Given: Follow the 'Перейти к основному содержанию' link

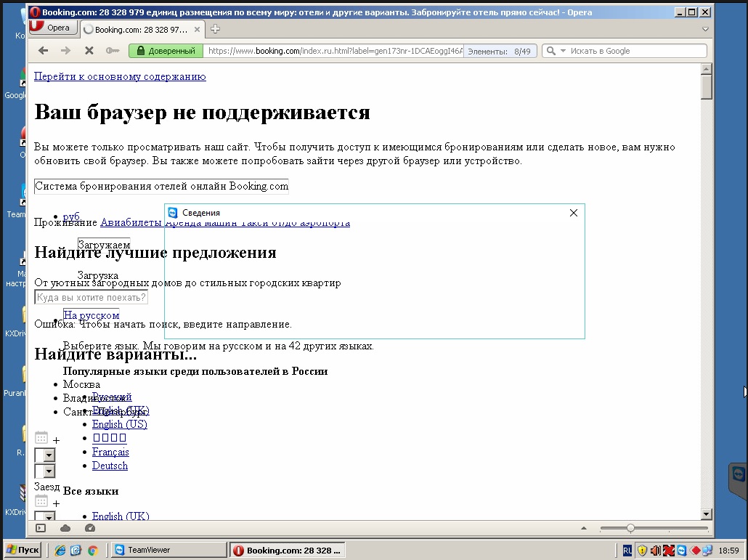Looking at the screenshot, I should 120,76.
